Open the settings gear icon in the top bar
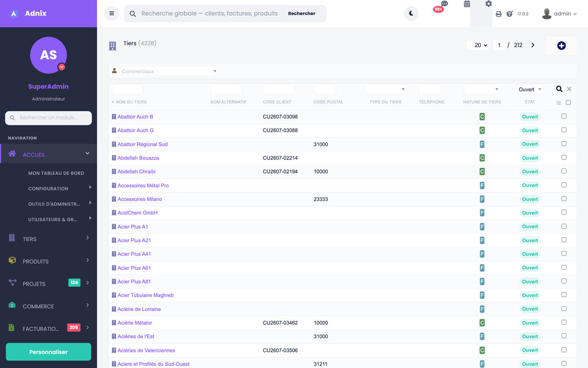This screenshot has height=368, width=588. (x=489, y=4)
